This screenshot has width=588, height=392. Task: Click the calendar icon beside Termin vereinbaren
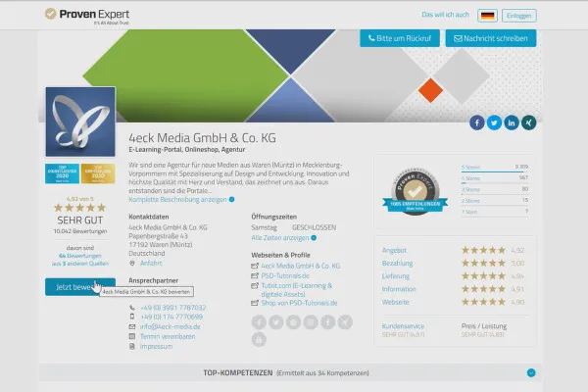[132, 336]
